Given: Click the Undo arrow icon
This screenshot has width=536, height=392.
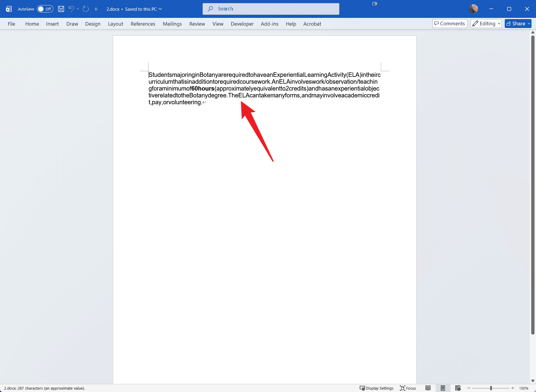Looking at the screenshot, I should coord(71,9).
